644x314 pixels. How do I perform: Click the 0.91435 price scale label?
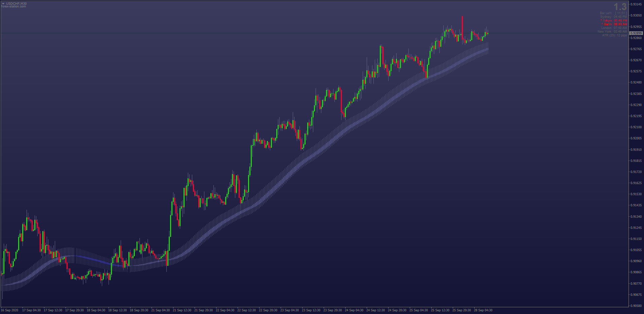coord(636,205)
